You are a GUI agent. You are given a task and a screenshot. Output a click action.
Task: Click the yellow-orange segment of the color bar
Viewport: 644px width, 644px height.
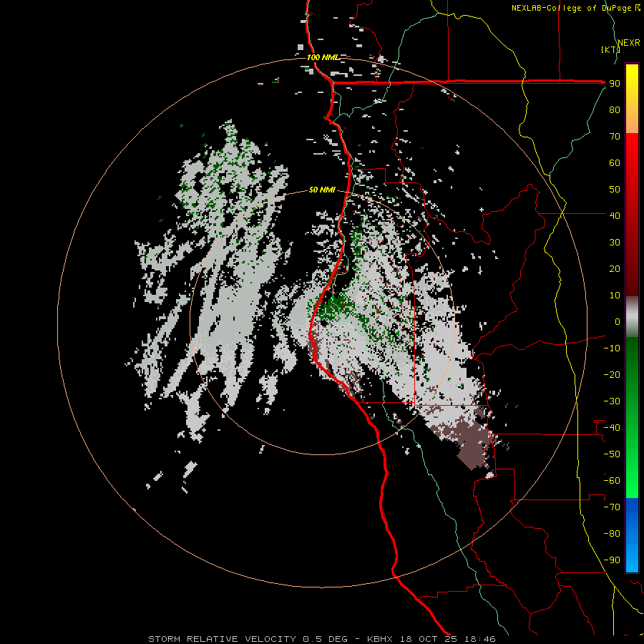click(x=632, y=99)
